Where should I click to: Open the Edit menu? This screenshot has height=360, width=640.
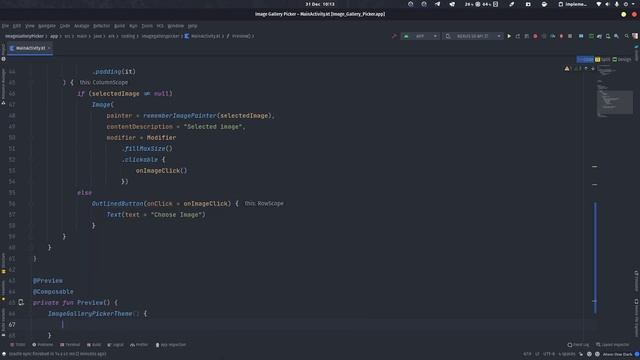coord(17,26)
